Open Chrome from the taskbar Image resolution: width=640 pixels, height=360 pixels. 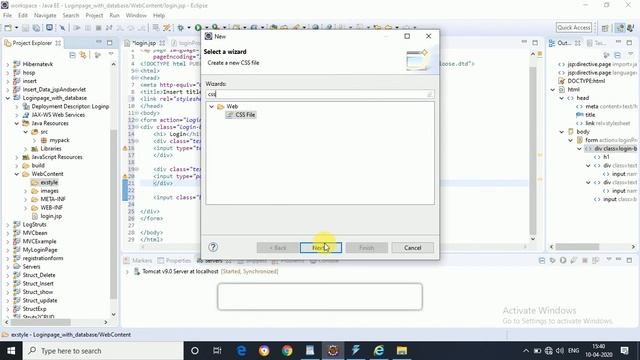287,351
